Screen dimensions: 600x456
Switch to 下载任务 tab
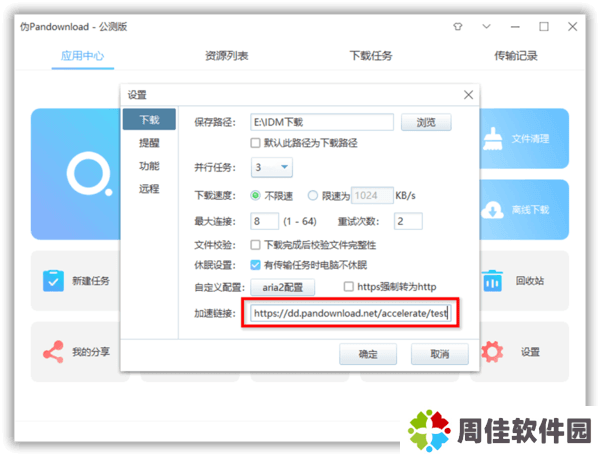click(x=371, y=56)
